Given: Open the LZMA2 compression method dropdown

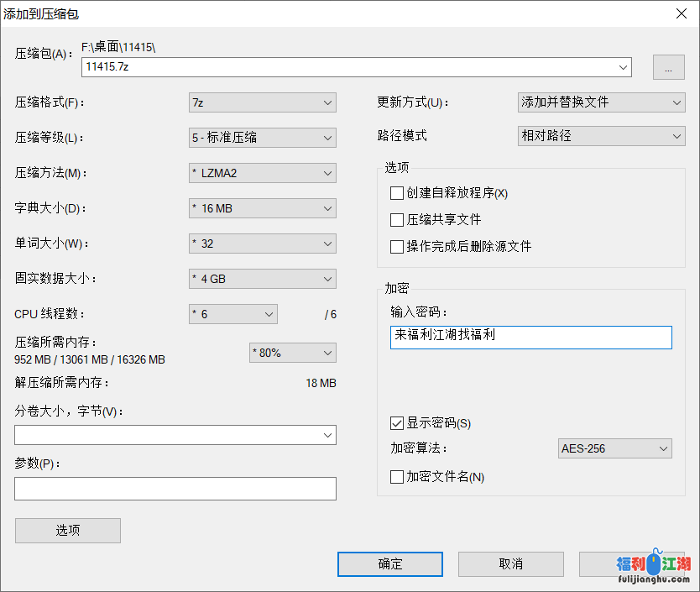Looking at the screenshot, I should 263,173.
